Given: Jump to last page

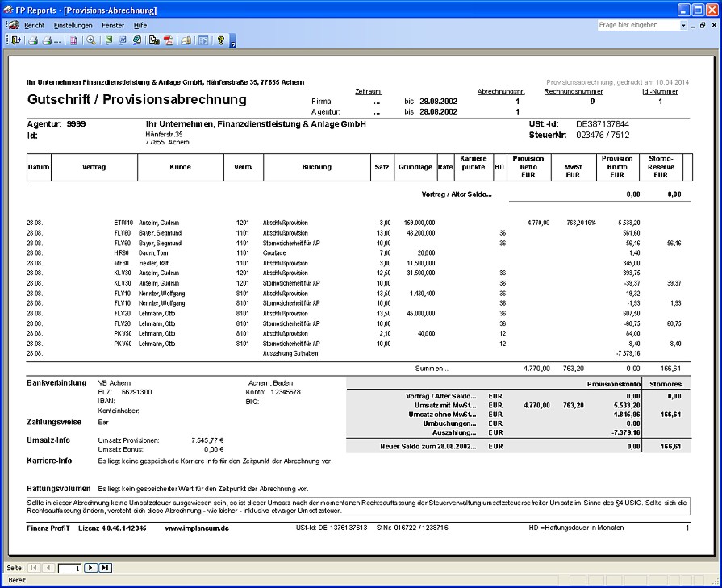Looking at the screenshot, I should point(105,568).
